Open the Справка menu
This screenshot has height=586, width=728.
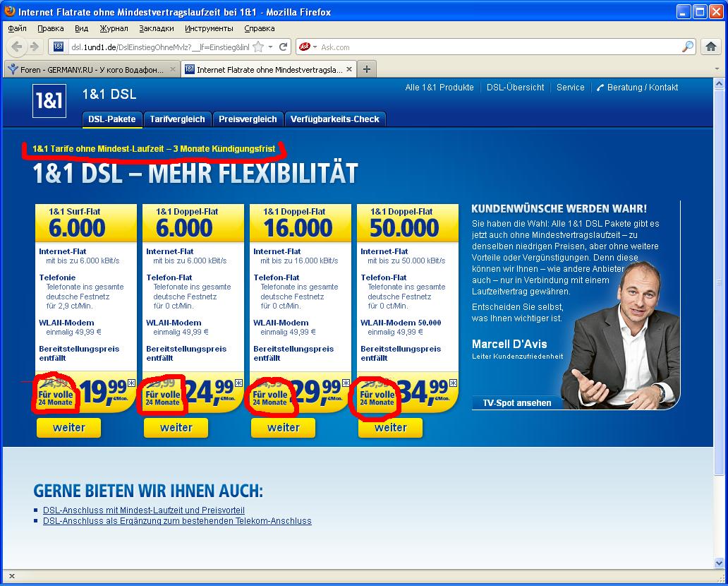click(x=260, y=28)
